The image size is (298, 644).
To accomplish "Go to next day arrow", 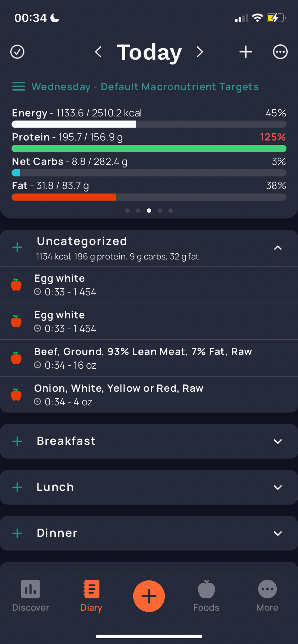I will coord(200,52).
